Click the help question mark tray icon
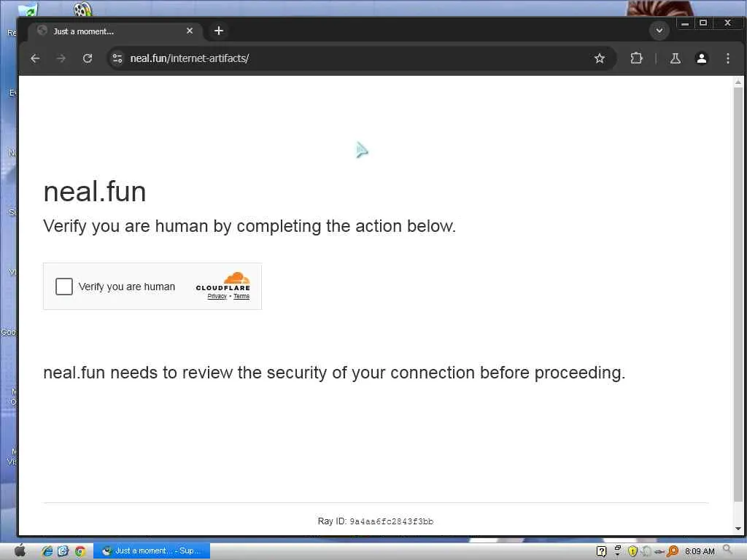This screenshot has height=560, width=747. (x=601, y=551)
